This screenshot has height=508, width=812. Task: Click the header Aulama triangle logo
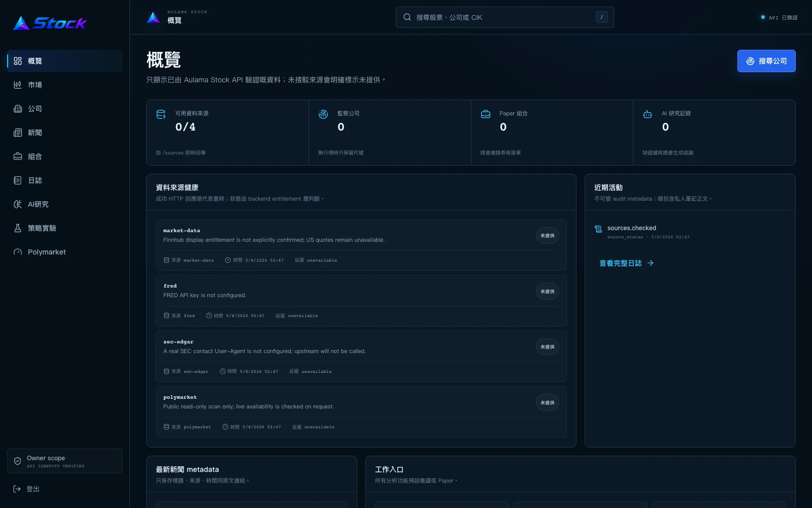(x=153, y=17)
